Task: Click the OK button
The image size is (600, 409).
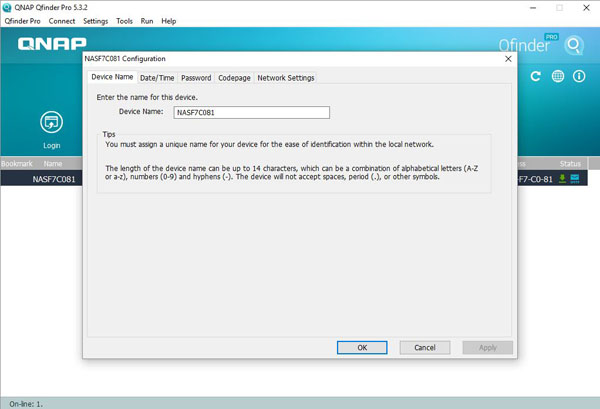Action: point(362,347)
